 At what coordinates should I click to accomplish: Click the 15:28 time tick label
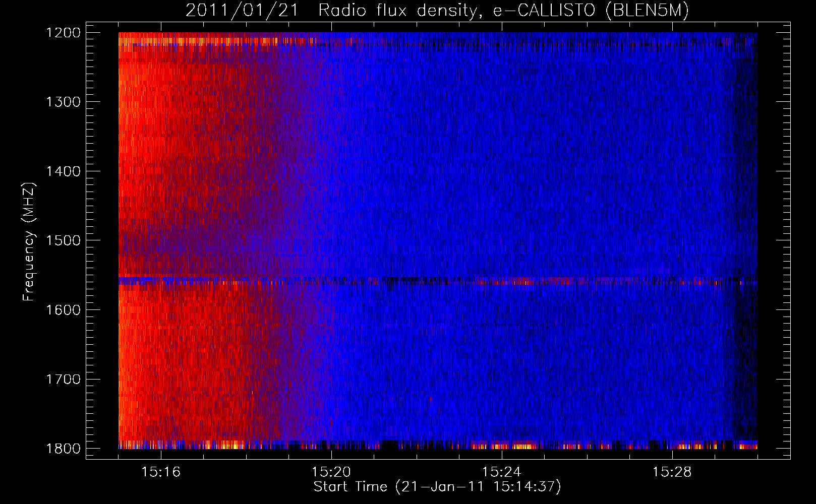click(672, 472)
